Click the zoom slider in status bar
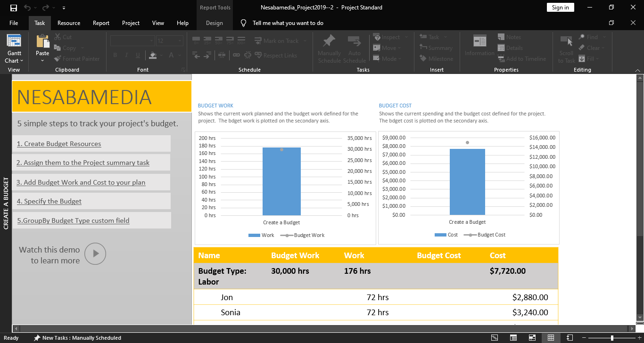 [x=612, y=338]
